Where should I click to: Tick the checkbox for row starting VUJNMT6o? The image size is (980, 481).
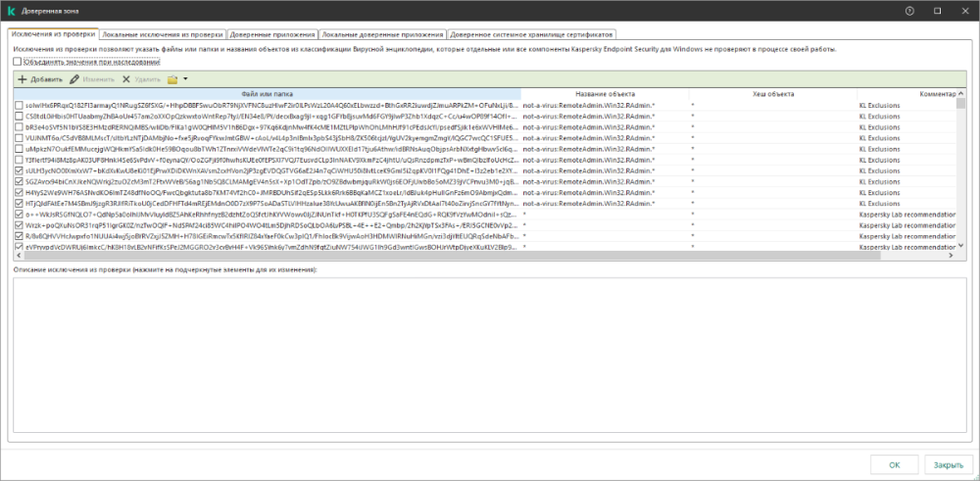coord(20,138)
